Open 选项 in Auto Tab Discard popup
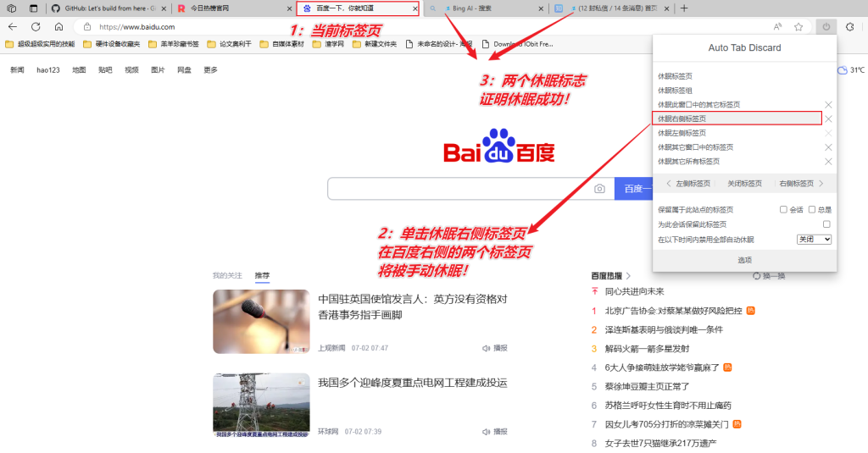Screen dimensions: 868x453 tap(744, 260)
